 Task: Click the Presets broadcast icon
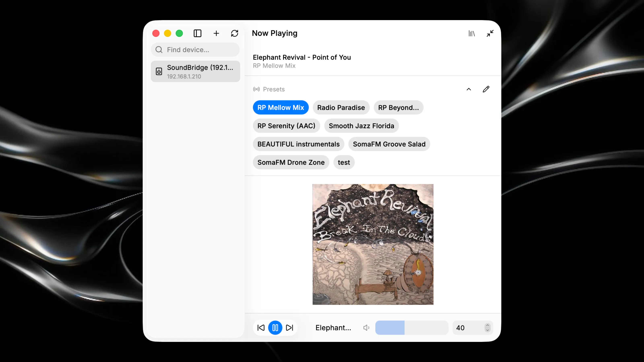tap(256, 89)
